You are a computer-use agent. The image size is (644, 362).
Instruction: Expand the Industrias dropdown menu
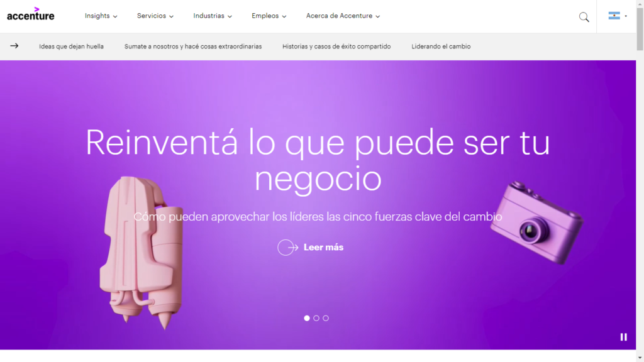(213, 16)
